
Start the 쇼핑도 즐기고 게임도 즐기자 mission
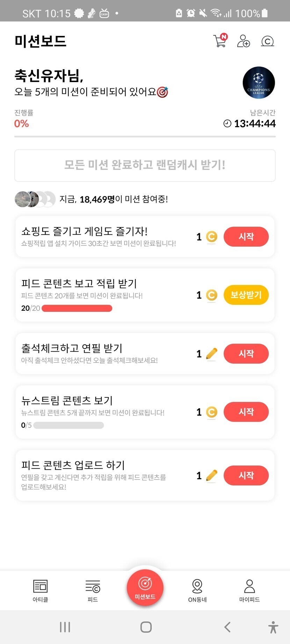[246, 236]
